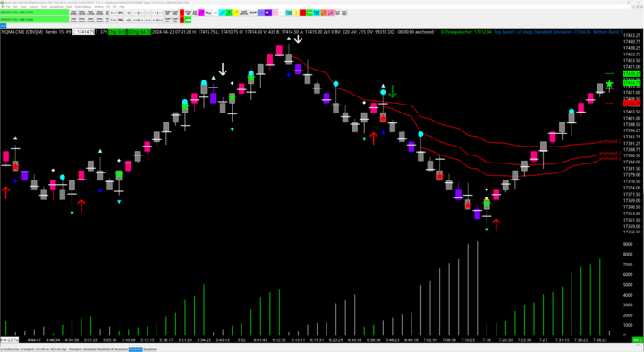
Task: Click the Find Symbol button in top toolbar row
Action: point(73,13)
